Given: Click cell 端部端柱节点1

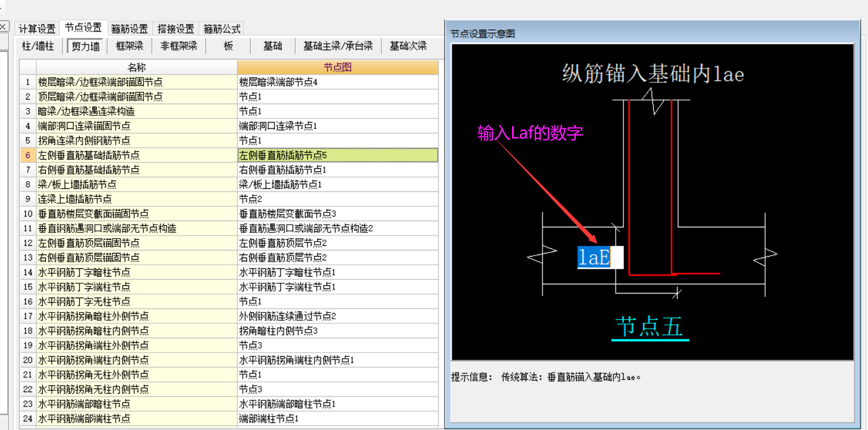Looking at the screenshot, I should coord(337,419).
